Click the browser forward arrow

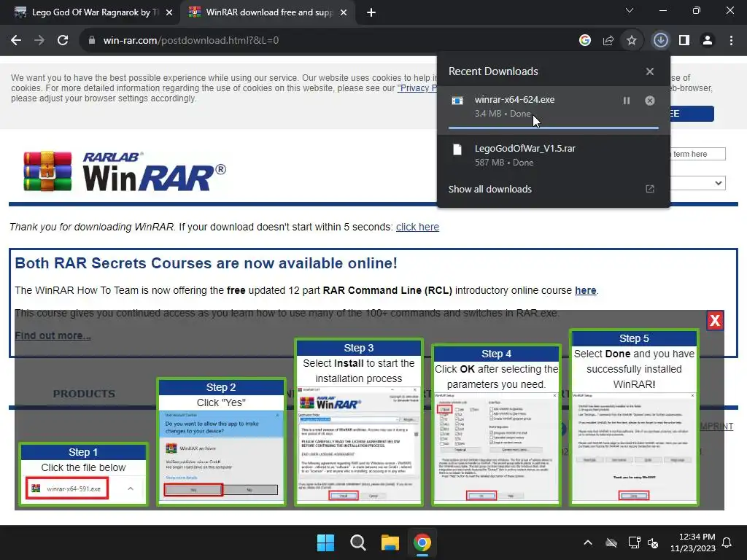point(39,41)
